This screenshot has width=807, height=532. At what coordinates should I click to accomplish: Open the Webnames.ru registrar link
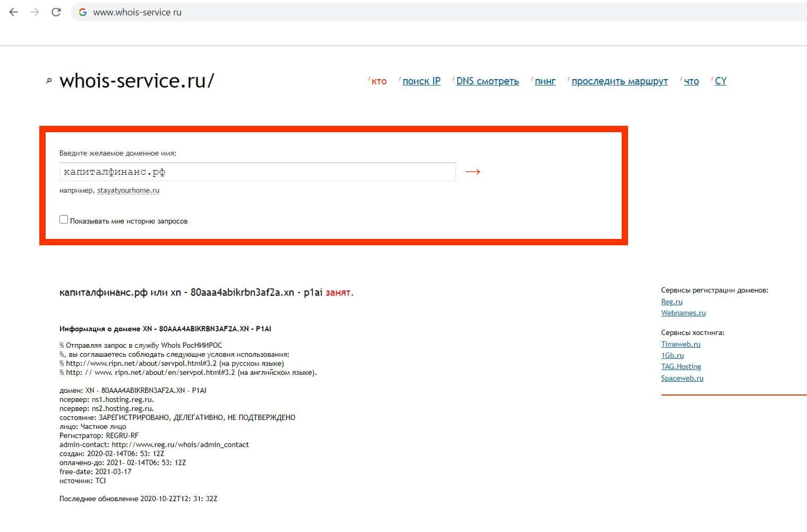pyautogui.click(x=683, y=313)
